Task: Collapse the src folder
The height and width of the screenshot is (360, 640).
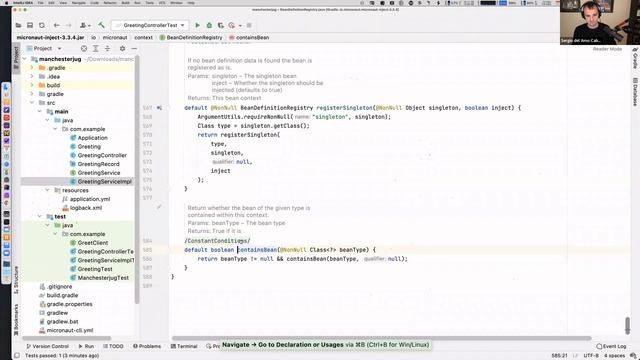Action: coord(32,103)
